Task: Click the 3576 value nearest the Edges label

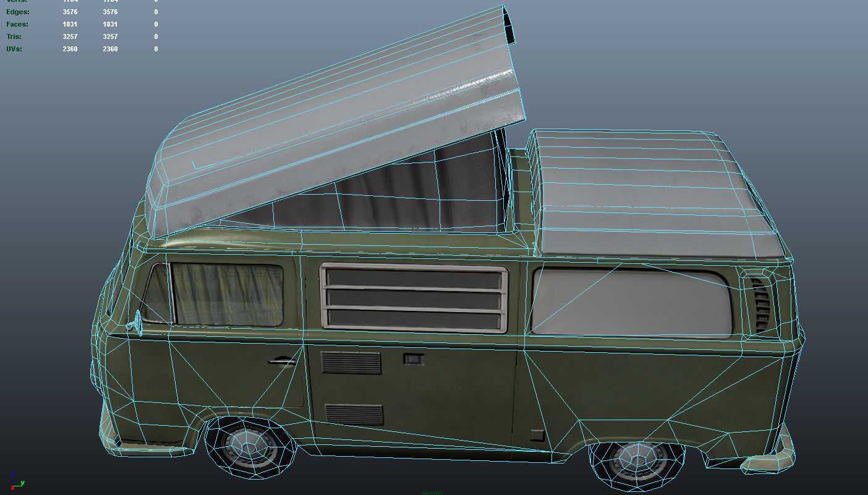Action: (70, 12)
